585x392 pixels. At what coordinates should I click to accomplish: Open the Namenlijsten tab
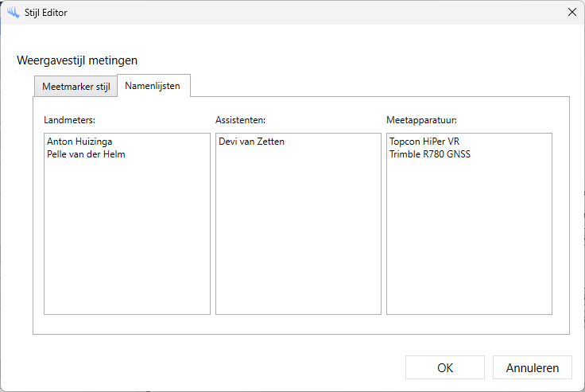click(x=153, y=86)
